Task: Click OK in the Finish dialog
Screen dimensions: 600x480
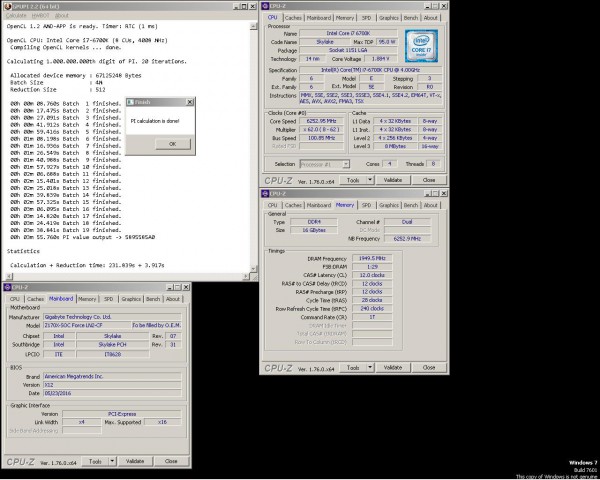Action: click(173, 144)
